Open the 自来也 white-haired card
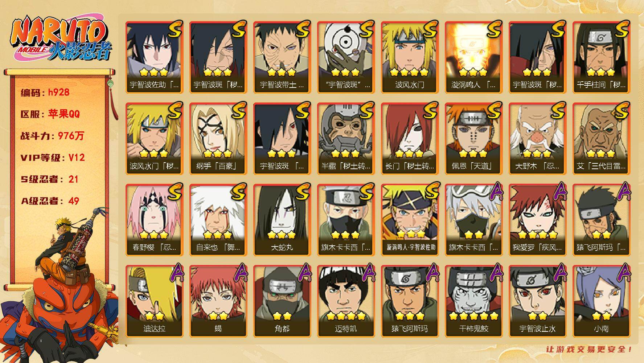Image resolution: width=644 pixels, height=363 pixels. (x=218, y=220)
